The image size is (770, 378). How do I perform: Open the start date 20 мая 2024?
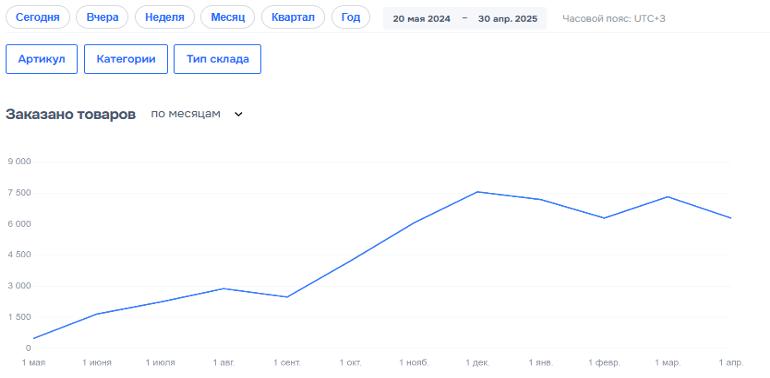(421, 19)
